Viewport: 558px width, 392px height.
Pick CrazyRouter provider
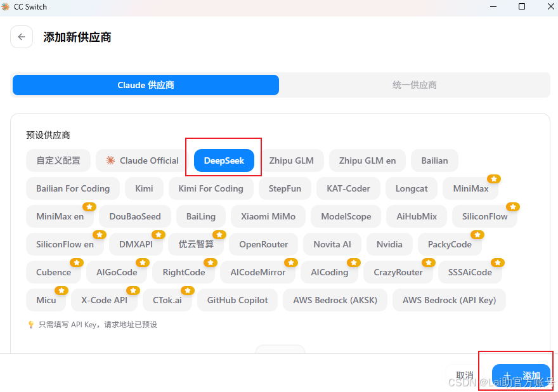click(x=398, y=272)
